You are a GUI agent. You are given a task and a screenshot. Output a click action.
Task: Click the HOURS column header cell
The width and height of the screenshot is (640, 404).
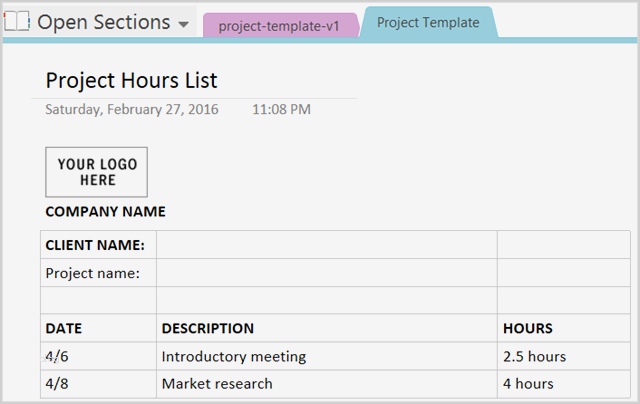click(x=563, y=328)
